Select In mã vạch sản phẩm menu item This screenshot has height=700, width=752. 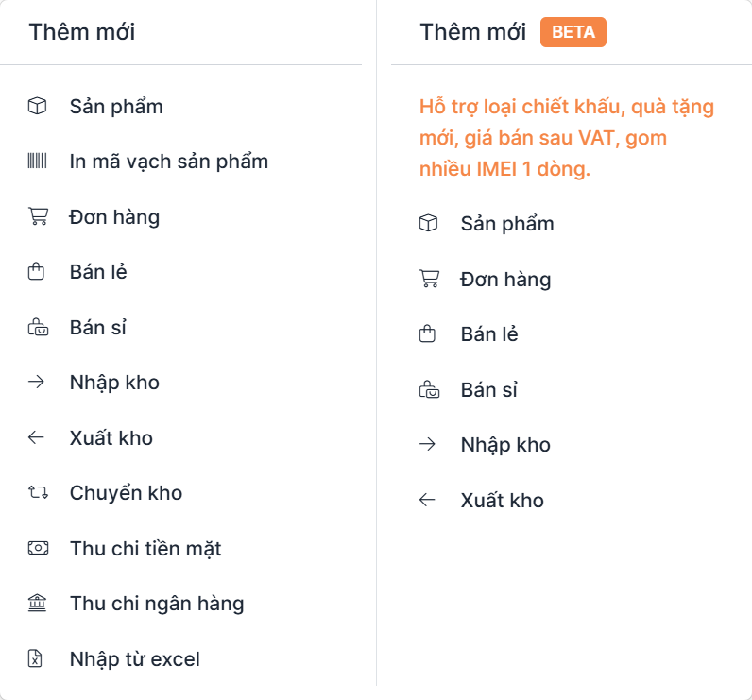(169, 162)
